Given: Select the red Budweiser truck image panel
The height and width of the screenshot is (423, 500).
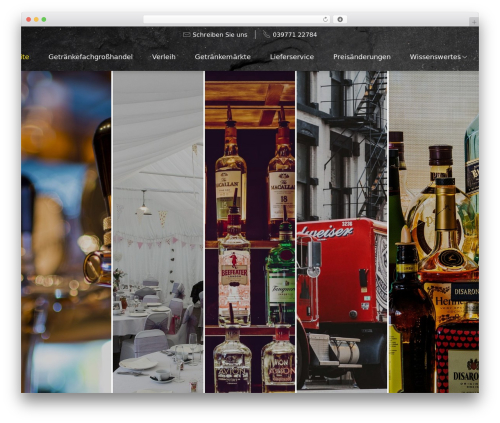Looking at the screenshot, I should [342, 232].
